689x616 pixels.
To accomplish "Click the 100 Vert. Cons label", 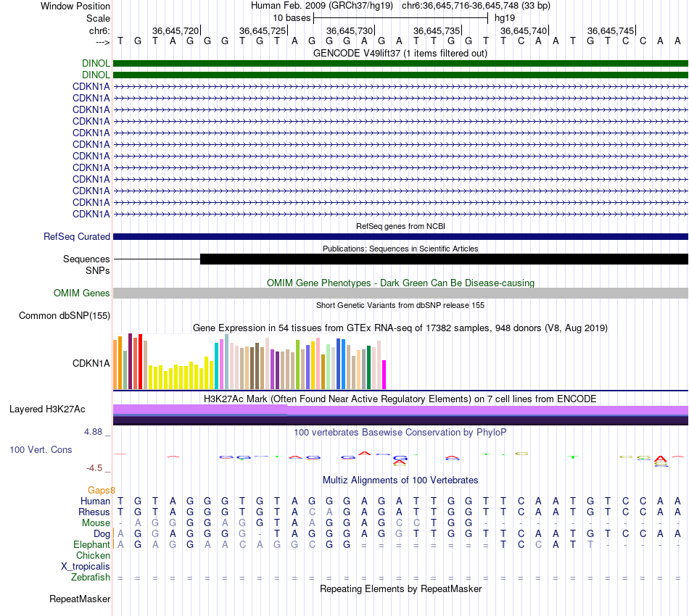I will tap(41, 449).
